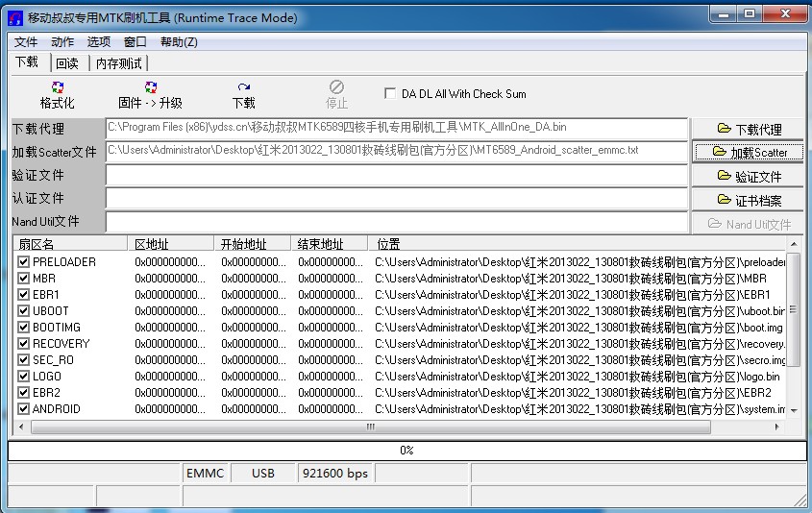Image resolution: width=812 pixels, height=513 pixels.
Task: Click the partition list scroll-left arrow
Action: coord(21,427)
